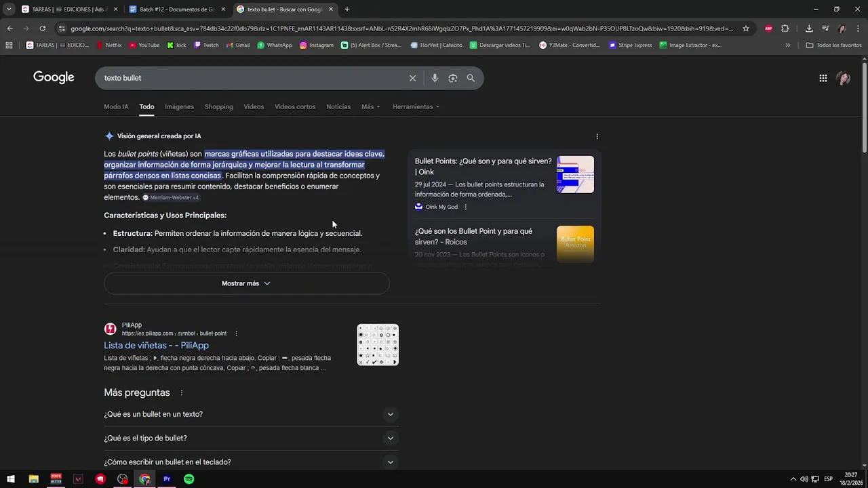Click the magnifier search submit icon
Screen dimensions: 868x488
click(x=471, y=78)
